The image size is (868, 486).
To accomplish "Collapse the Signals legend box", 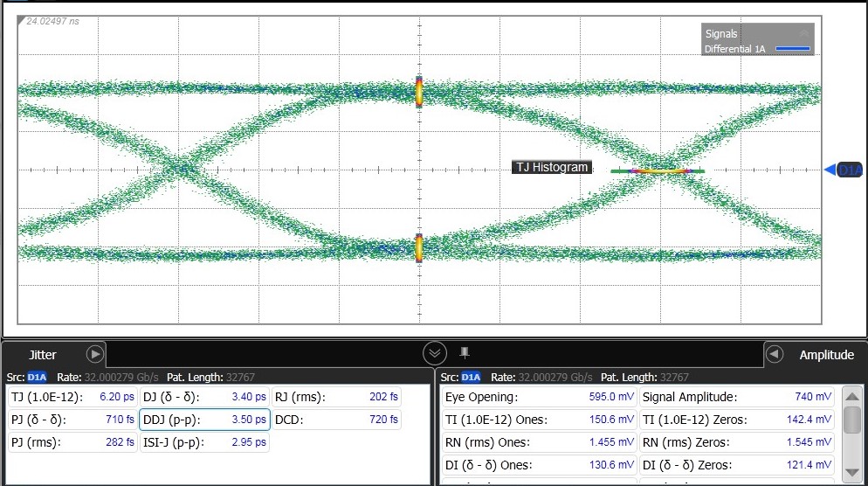I will coord(804,33).
